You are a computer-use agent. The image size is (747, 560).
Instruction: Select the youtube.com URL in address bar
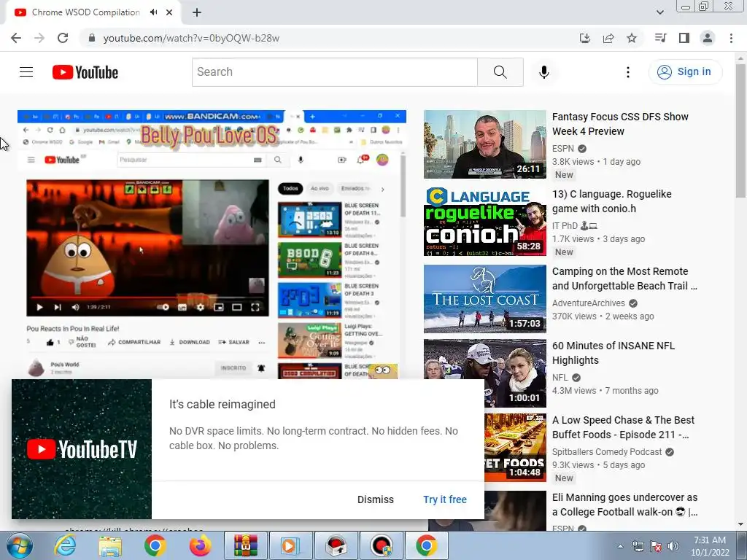coord(191,38)
